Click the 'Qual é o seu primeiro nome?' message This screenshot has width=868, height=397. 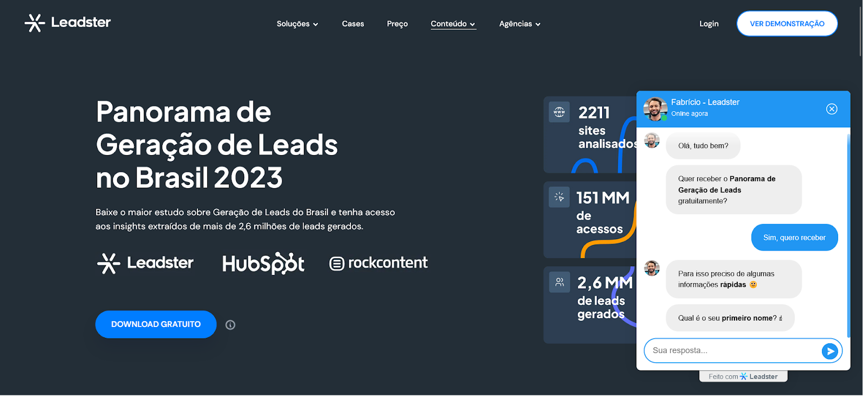coord(730,318)
